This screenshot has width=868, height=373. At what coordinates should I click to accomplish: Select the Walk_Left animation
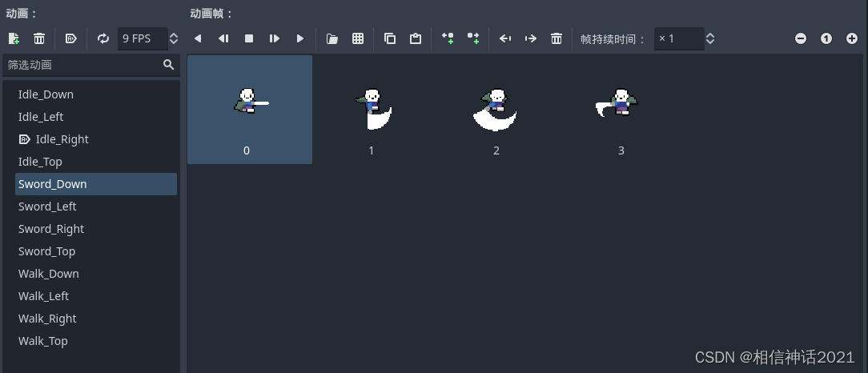[x=96, y=296]
